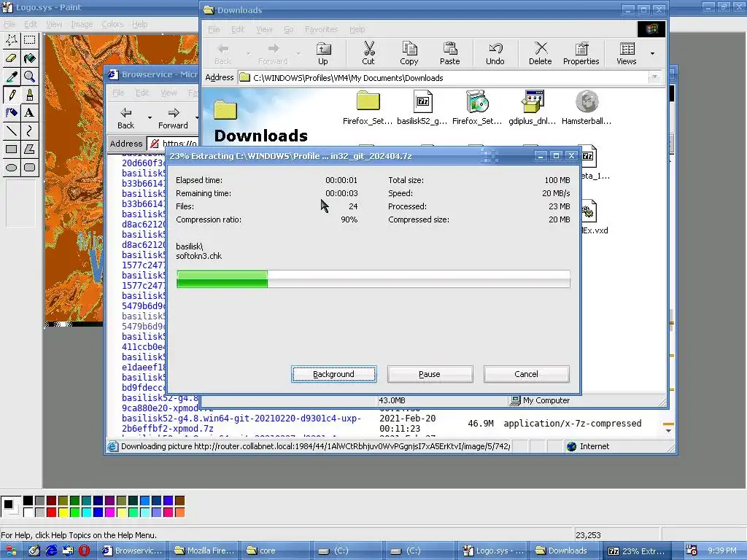
Task: Pick the Fill With Color bucket tool
Action: (29, 58)
